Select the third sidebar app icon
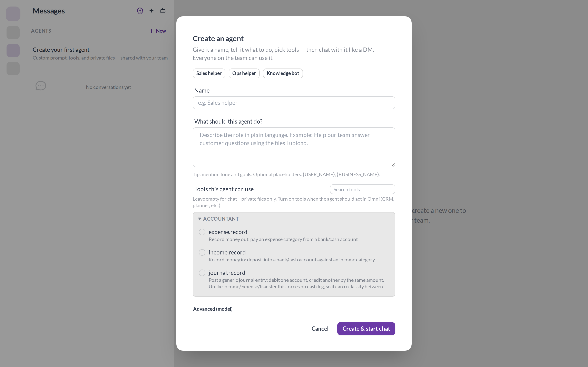The image size is (588, 367). point(13,51)
